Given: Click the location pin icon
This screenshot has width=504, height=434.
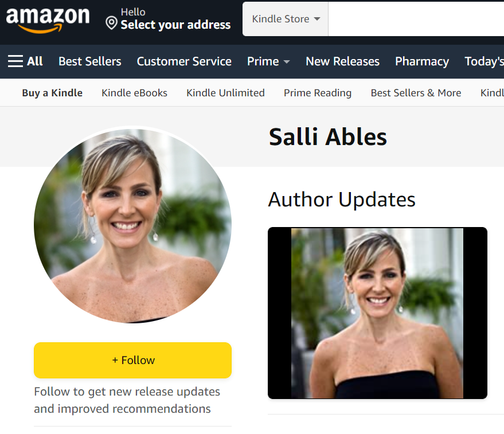Looking at the screenshot, I should pos(112,23).
